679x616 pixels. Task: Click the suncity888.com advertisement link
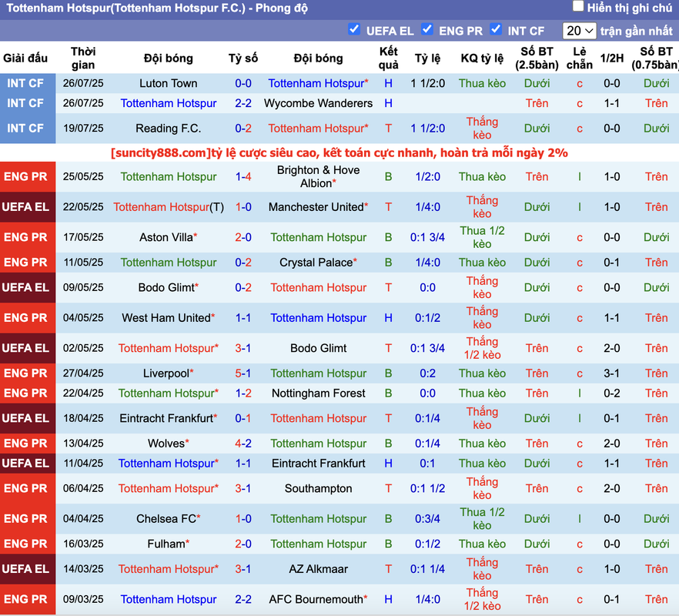tap(339, 153)
